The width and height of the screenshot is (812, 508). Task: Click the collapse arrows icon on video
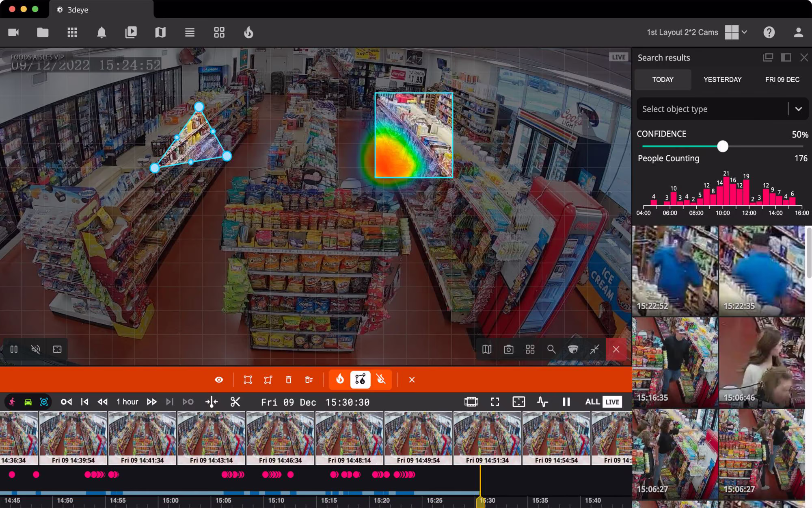click(x=594, y=349)
